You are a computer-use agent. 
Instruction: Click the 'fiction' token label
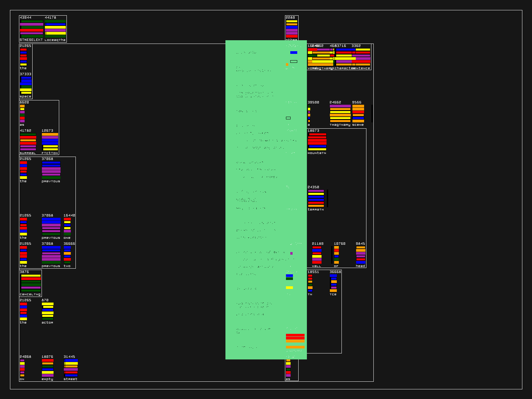(x=50, y=153)
